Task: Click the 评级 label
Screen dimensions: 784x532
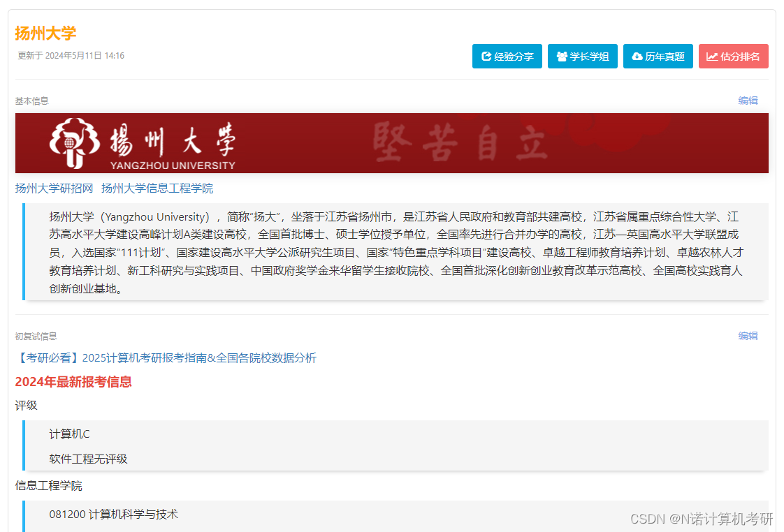Action: (26, 406)
